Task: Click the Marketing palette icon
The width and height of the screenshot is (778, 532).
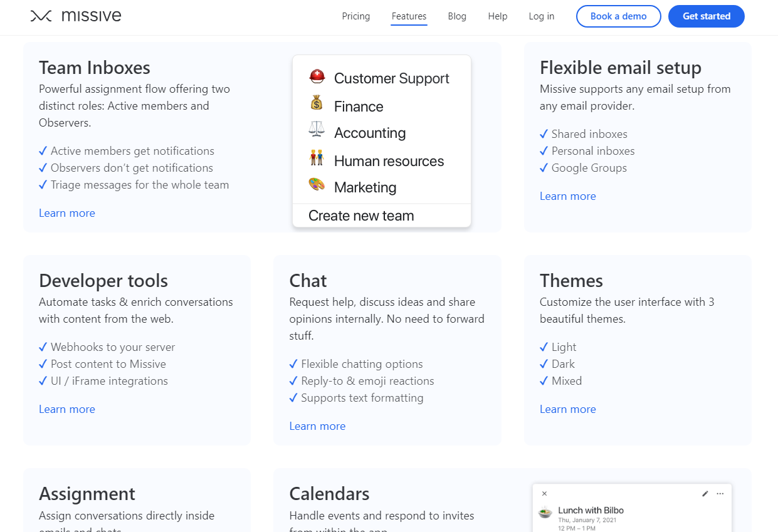Action: tap(317, 185)
